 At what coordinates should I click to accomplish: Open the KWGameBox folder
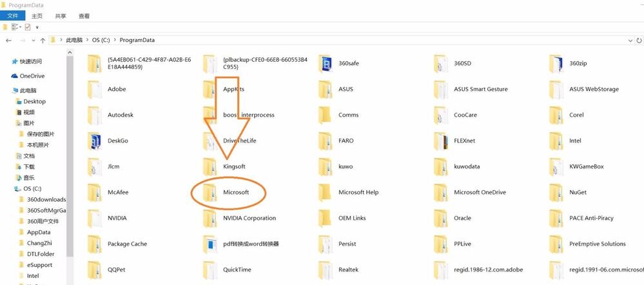click(577, 166)
